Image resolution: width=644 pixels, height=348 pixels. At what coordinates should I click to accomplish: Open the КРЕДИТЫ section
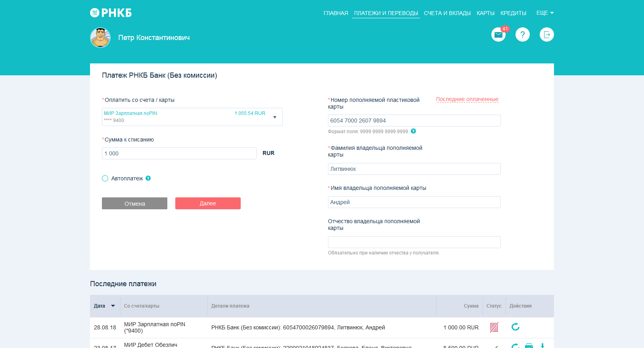click(513, 13)
